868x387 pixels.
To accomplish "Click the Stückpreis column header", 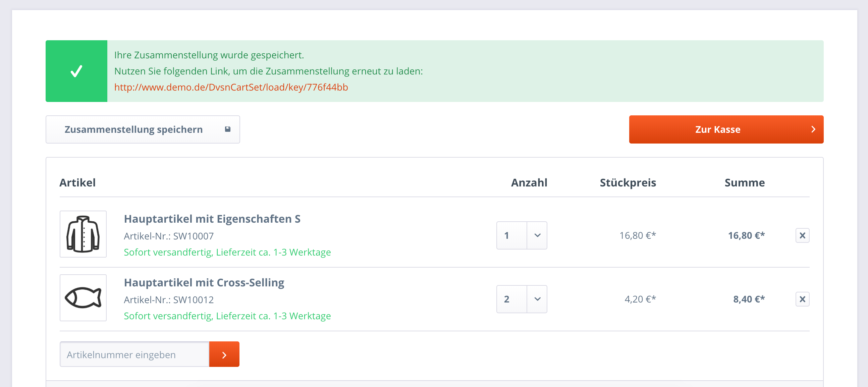I will tap(628, 182).
